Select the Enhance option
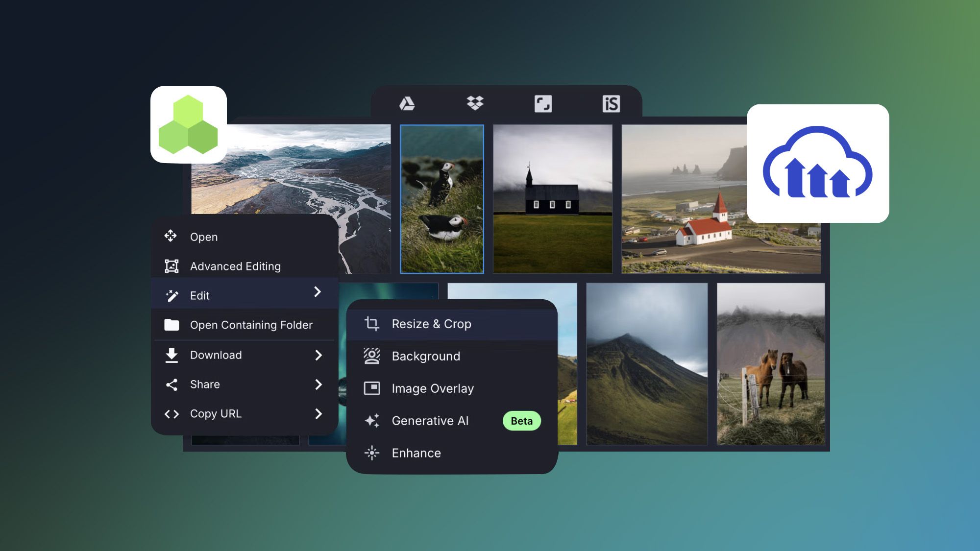 coord(416,453)
